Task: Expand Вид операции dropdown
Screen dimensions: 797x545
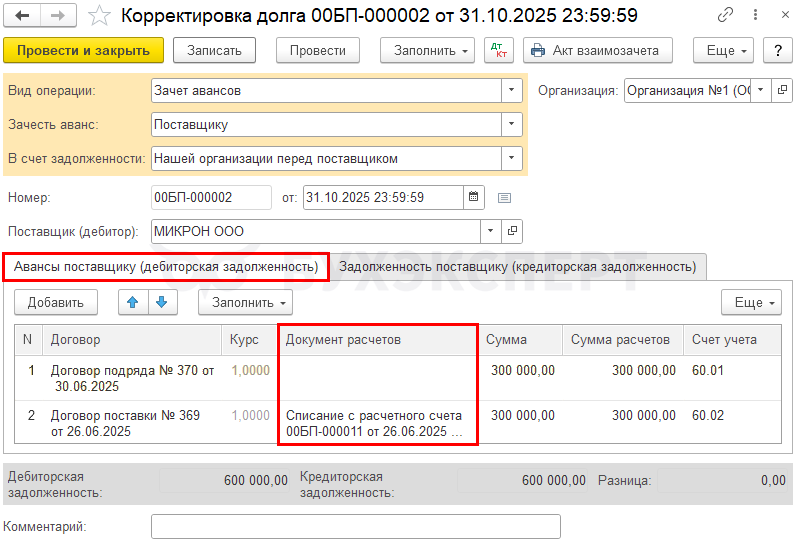Action: [511, 90]
